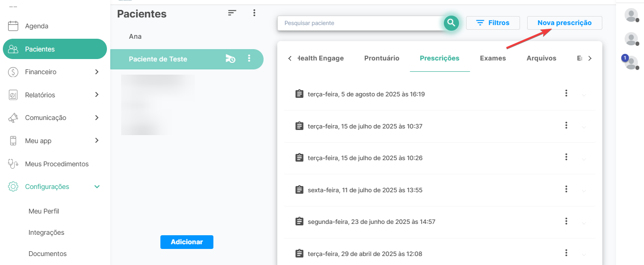Open the Filtros button
Viewport: 644px width, 265px height.
coord(493,23)
